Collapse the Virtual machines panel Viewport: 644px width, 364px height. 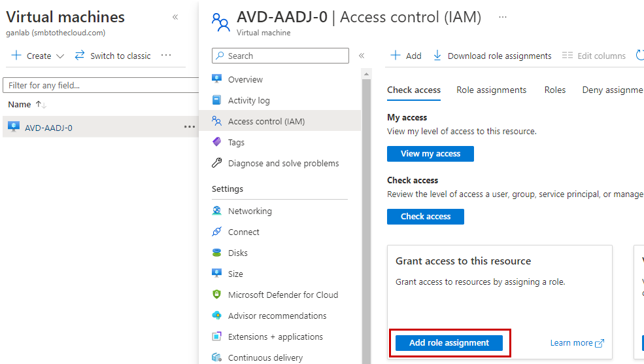(175, 17)
